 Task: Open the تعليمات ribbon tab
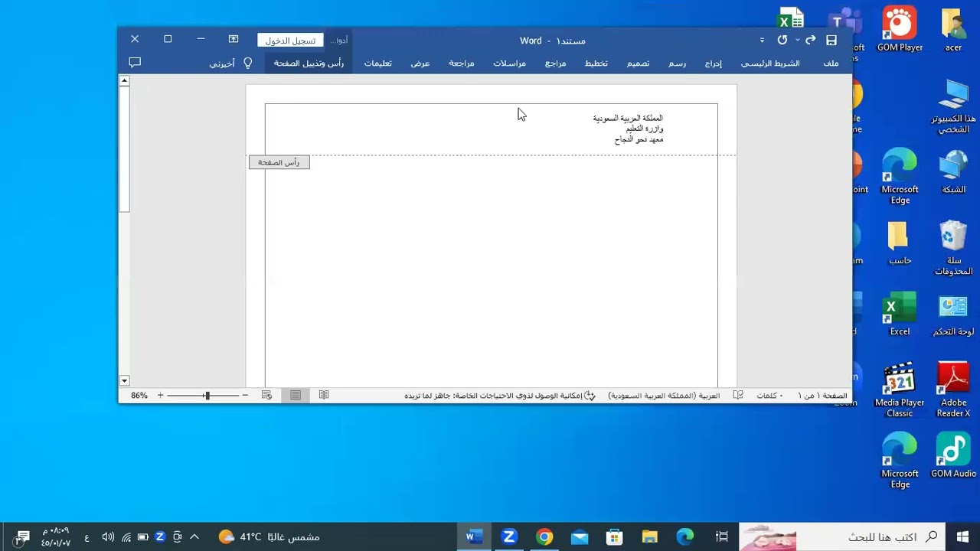click(x=377, y=63)
